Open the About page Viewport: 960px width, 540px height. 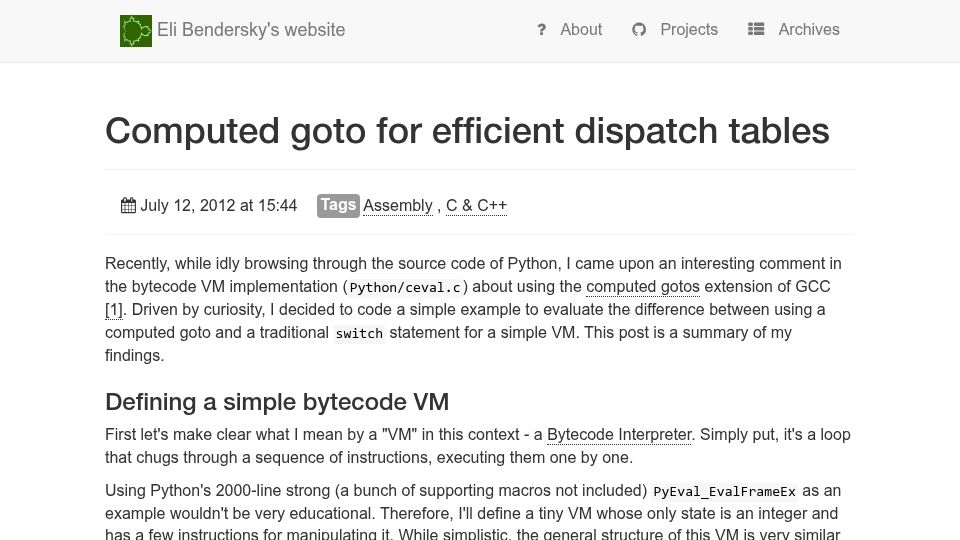click(581, 29)
